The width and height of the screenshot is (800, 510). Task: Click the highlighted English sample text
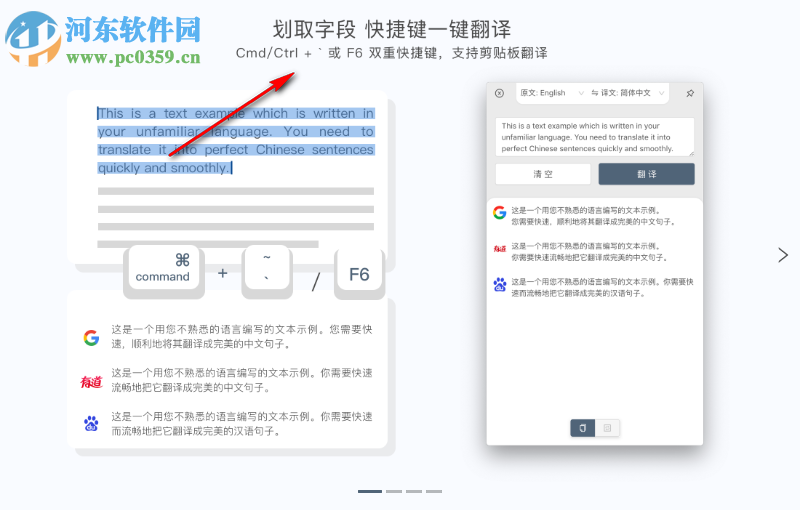pos(236,141)
